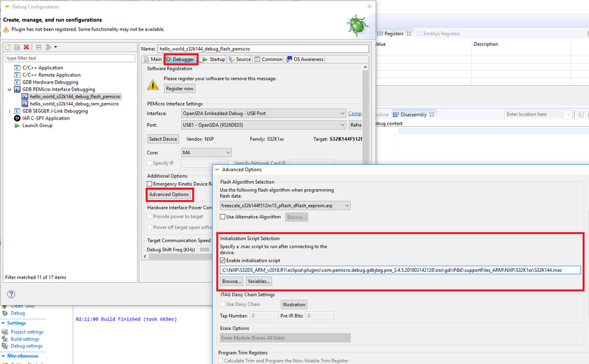Click the C/C++ Remote Application icon

point(17,75)
